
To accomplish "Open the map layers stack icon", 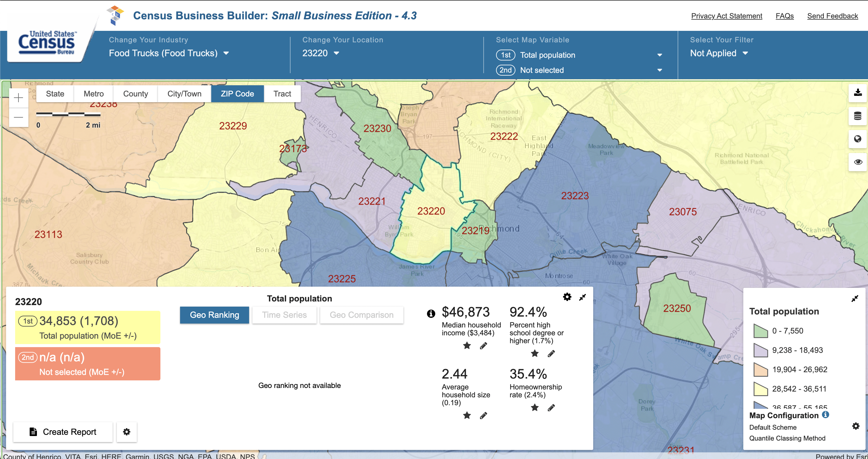I will coord(857,116).
